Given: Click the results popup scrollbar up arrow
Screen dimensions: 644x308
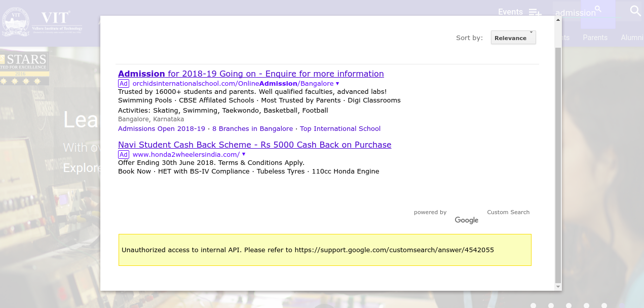Looking at the screenshot, I should point(558,20).
